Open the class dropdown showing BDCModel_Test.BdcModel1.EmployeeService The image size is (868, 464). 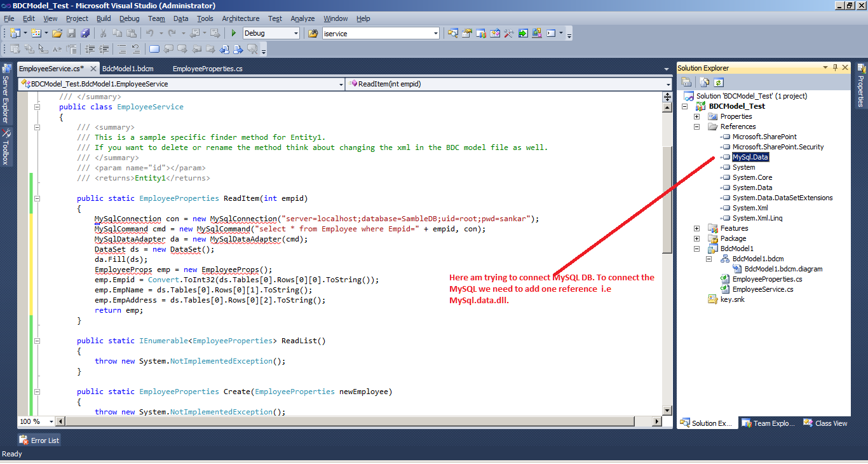click(340, 84)
